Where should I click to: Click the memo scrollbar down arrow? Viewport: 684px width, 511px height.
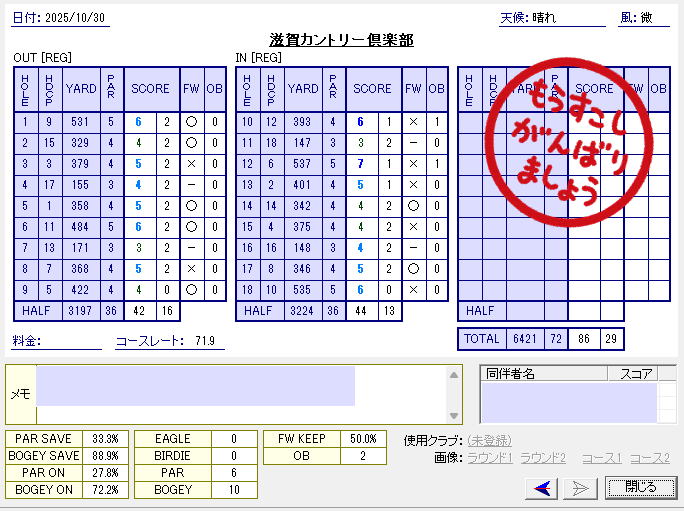click(x=455, y=415)
